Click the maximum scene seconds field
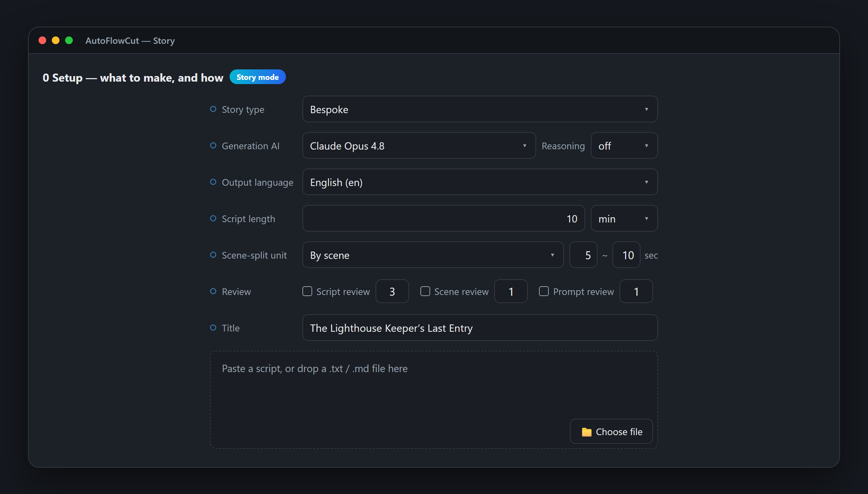 coord(626,255)
